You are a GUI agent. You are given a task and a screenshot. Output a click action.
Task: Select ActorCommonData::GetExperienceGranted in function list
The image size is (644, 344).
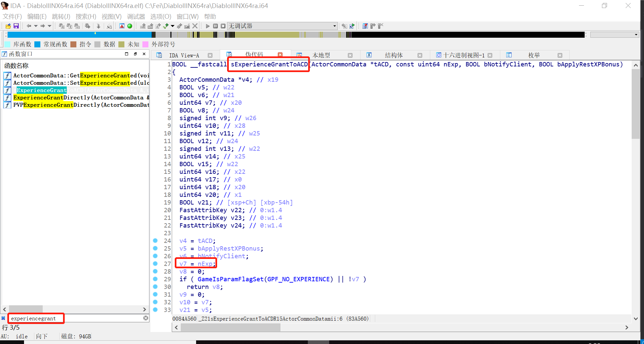pos(76,75)
